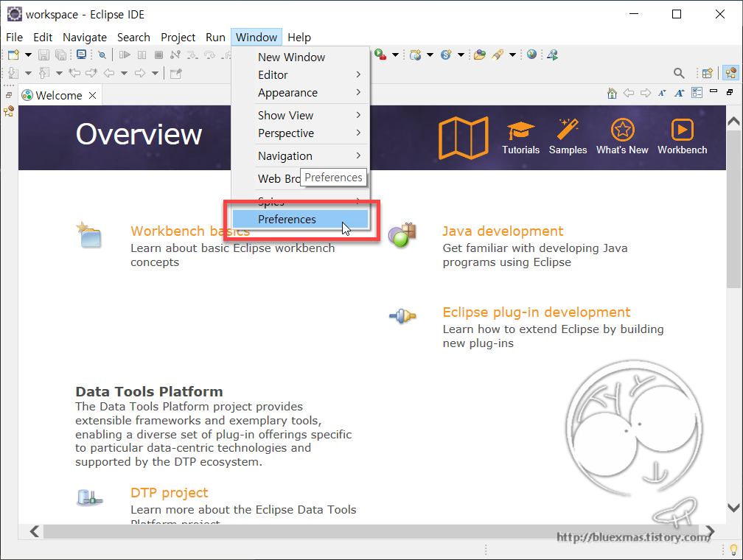Click the Reduce font size icon
The height and width of the screenshot is (560, 743).
point(663,94)
